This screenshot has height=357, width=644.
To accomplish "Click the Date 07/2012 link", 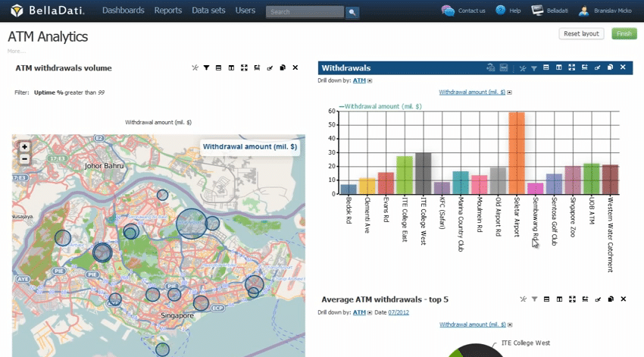I will click(x=399, y=312).
